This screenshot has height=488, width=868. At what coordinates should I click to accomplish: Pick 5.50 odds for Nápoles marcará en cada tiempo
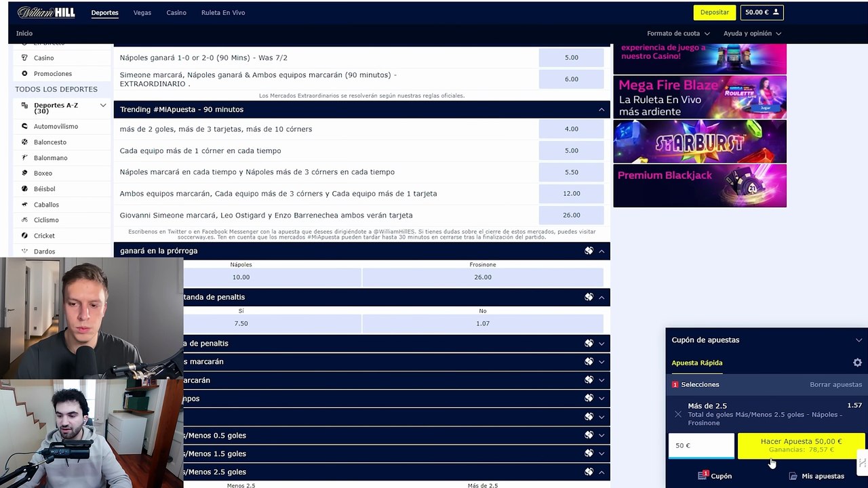572,172
